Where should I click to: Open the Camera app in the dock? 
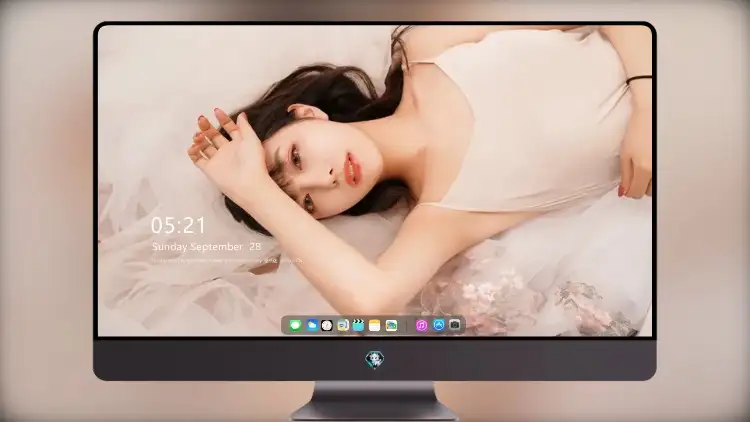point(455,325)
